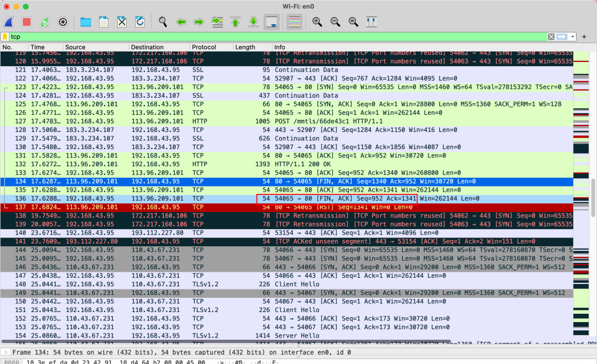Select packet 129 SSL length 626
The image size is (597, 364).
coord(287,139)
